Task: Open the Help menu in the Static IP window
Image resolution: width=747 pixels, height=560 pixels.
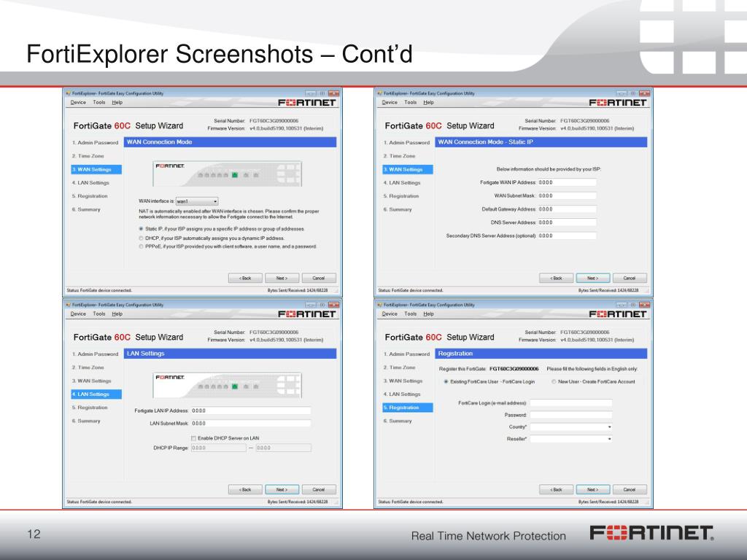Action: pos(428,102)
